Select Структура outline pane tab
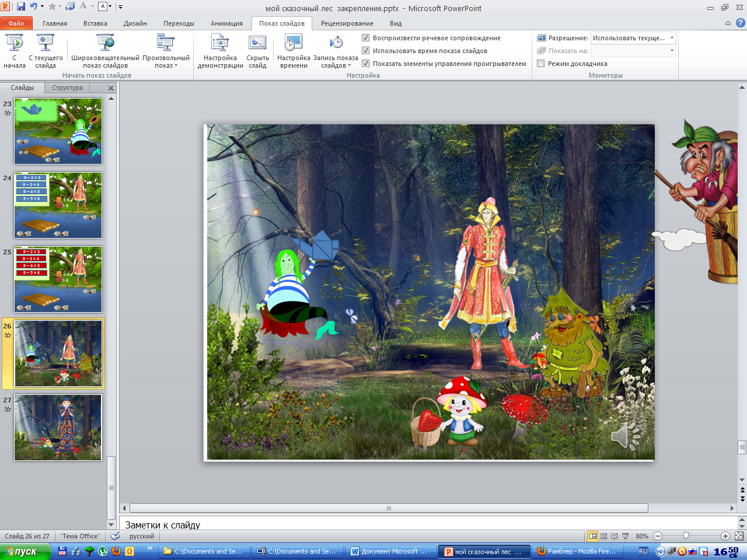Viewport: 747px width, 560px height. tap(67, 87)
